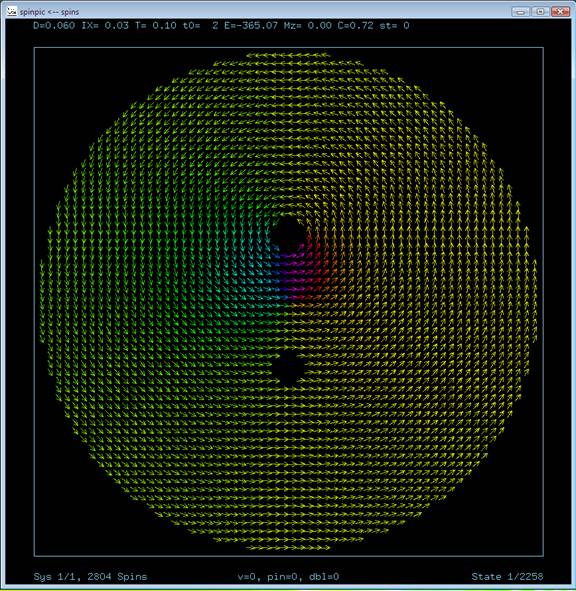Click the Sys 1/1, 2804 Spins label
The image size is (576, 591).
point(90,576)
